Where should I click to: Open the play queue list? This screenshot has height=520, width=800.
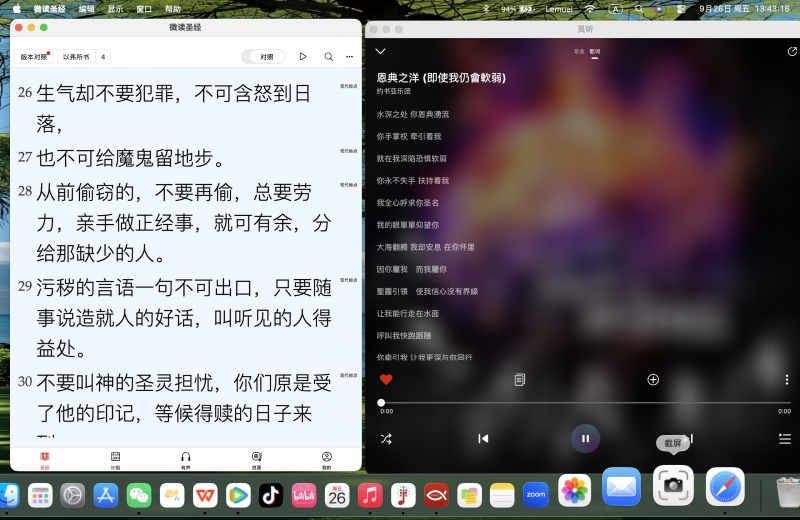pos(785,438)
